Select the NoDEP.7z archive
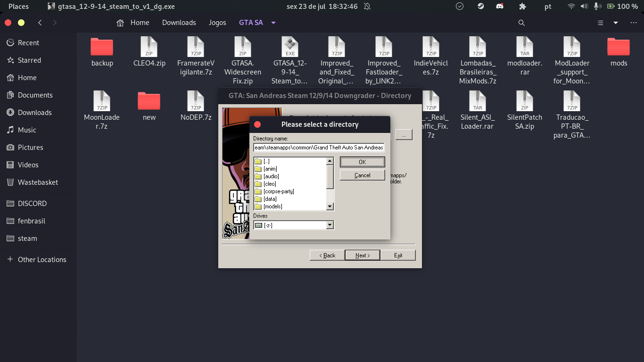This screenshot has height=362, width=644. tap(196, 106)
